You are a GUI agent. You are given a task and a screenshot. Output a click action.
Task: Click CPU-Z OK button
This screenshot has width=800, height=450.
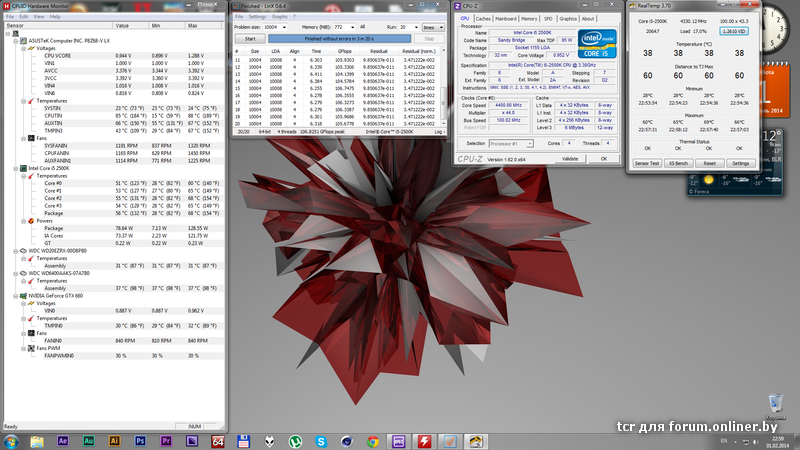click(x=604, y=159)
